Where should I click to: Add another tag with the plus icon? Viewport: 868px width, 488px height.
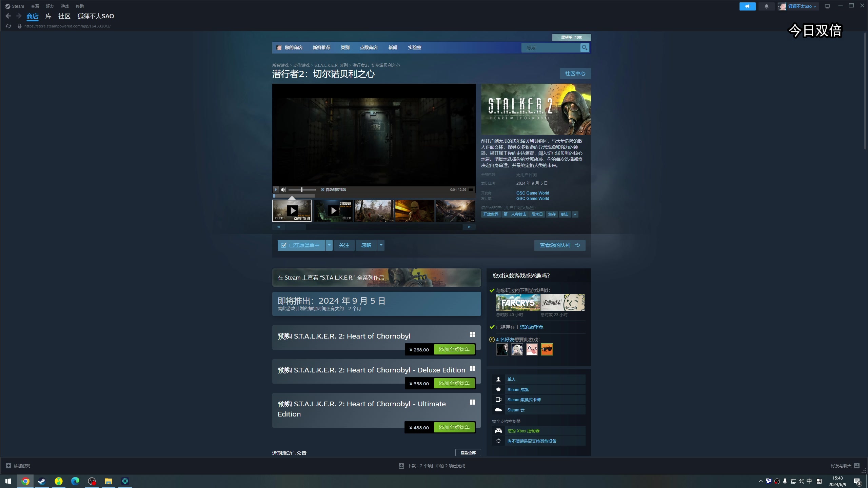[x=575, y=214]
